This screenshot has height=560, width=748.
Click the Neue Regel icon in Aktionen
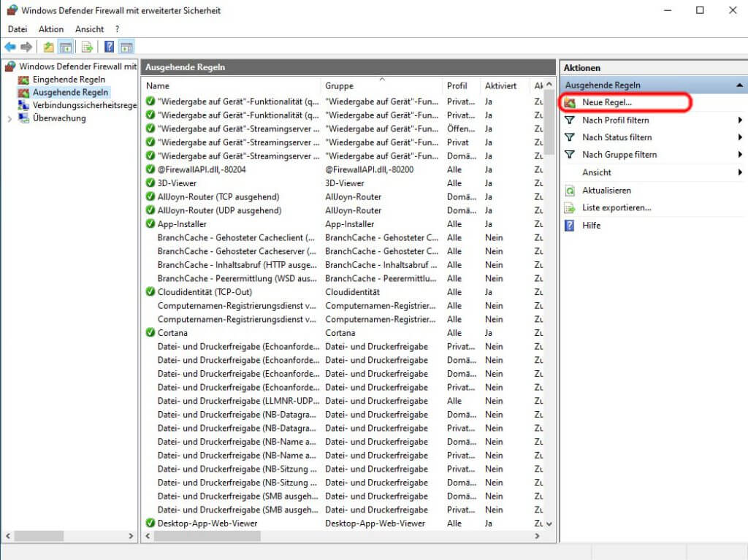tap(570, 102)
